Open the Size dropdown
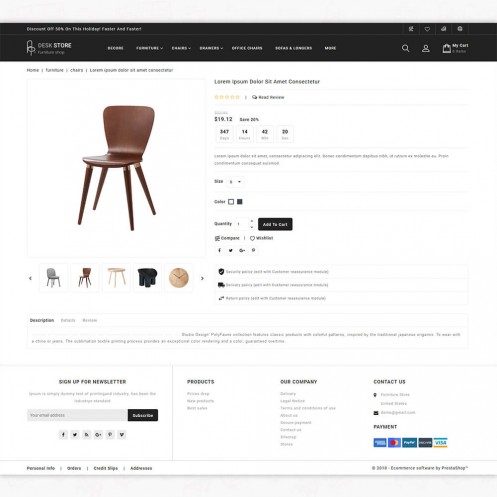Screen dimensions: 497x497 (235, 182)
